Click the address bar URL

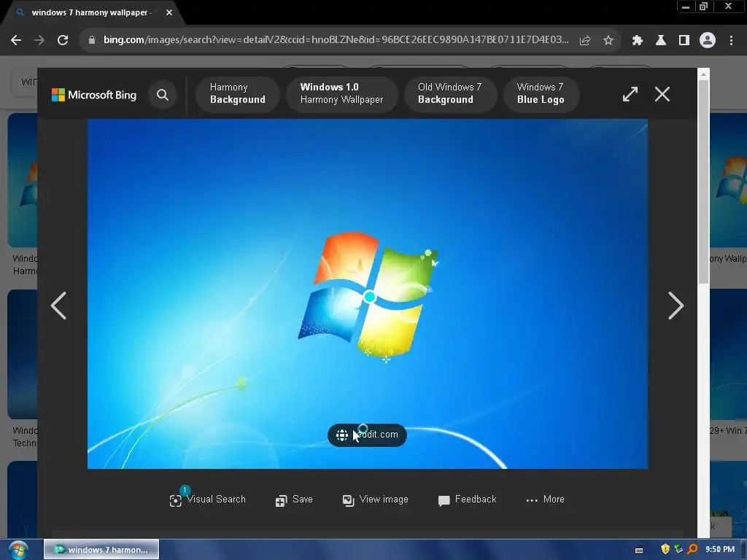[336, 40]
